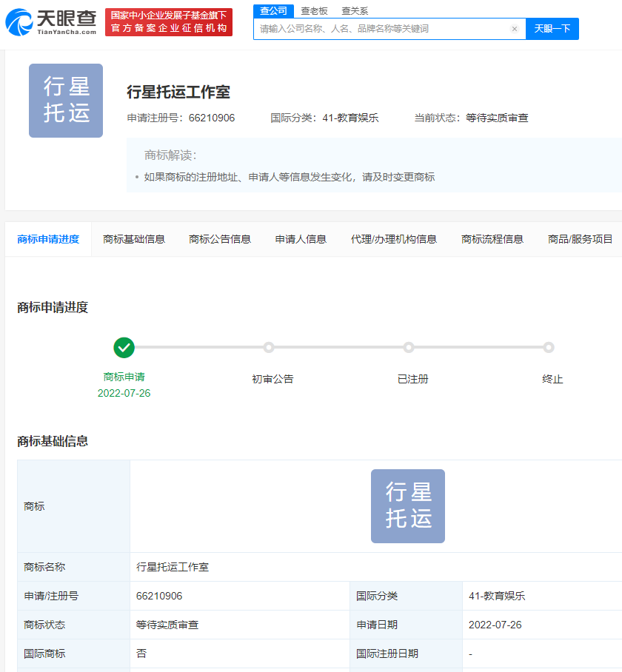Open the 商标基础信息 tab
Image resolution: width=622 pixels, height=672 pixels.
coord(134,239)
